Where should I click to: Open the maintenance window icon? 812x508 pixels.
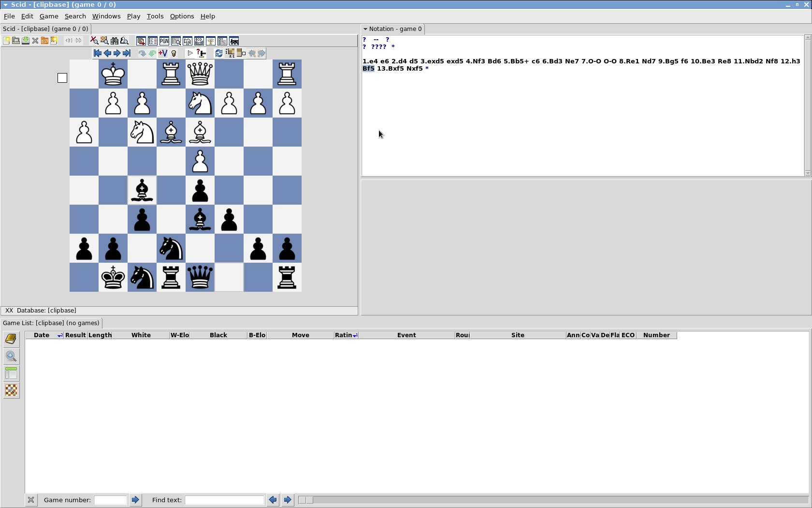[188, 41]
